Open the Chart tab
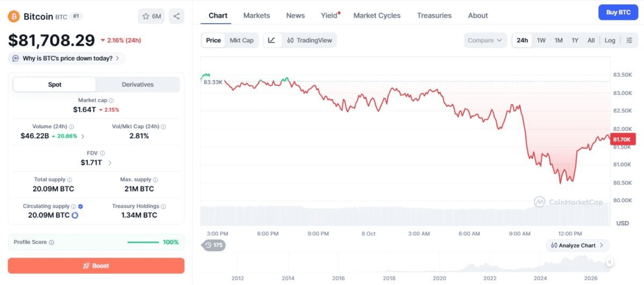This screenshot has height=285, width=644. (218, 16)
